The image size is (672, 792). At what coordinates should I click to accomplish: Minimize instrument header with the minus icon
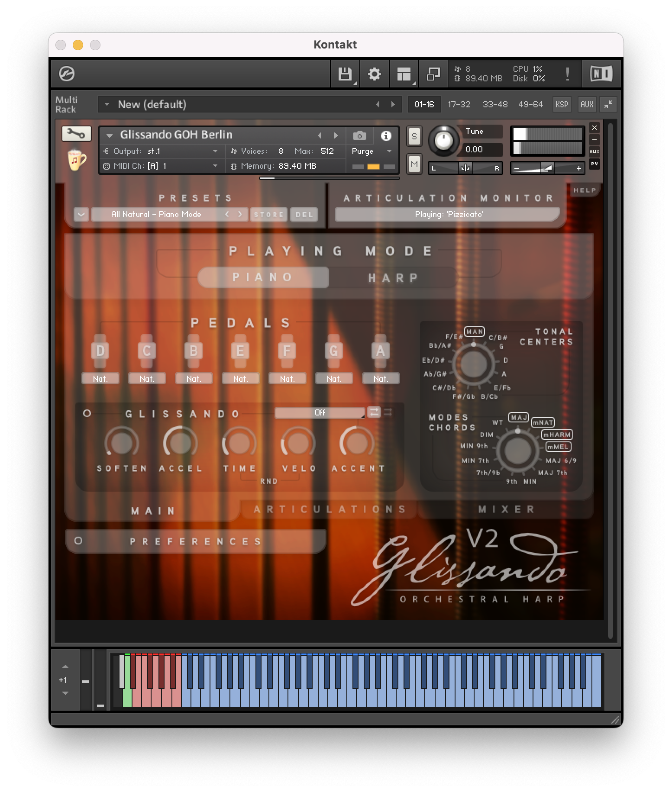pos(594,139)
